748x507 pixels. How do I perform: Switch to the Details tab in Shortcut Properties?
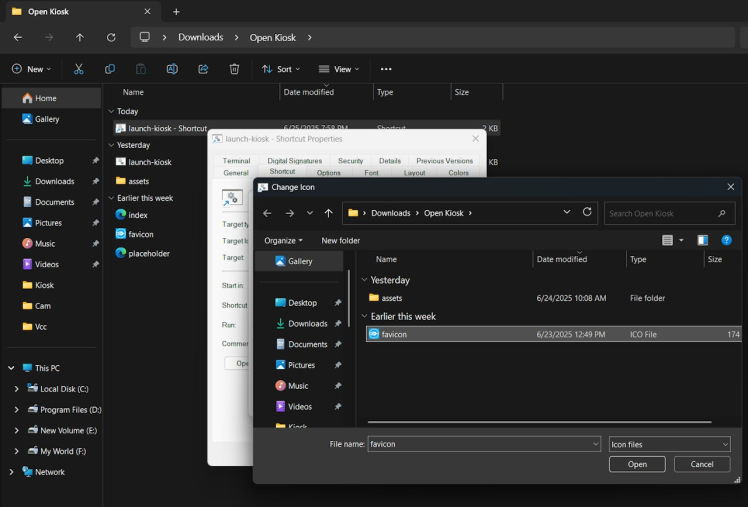[389, 160]
